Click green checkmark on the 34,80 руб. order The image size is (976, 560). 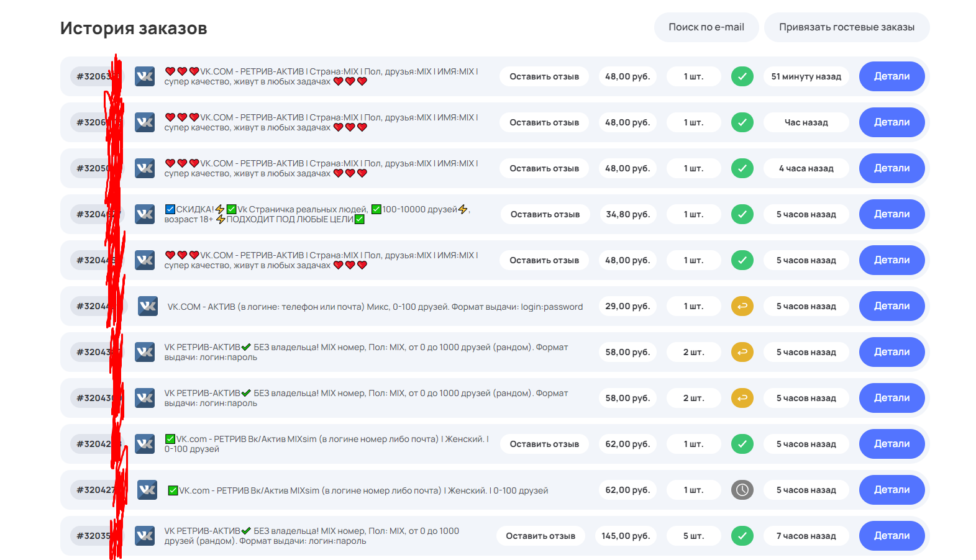coord(742,214)
